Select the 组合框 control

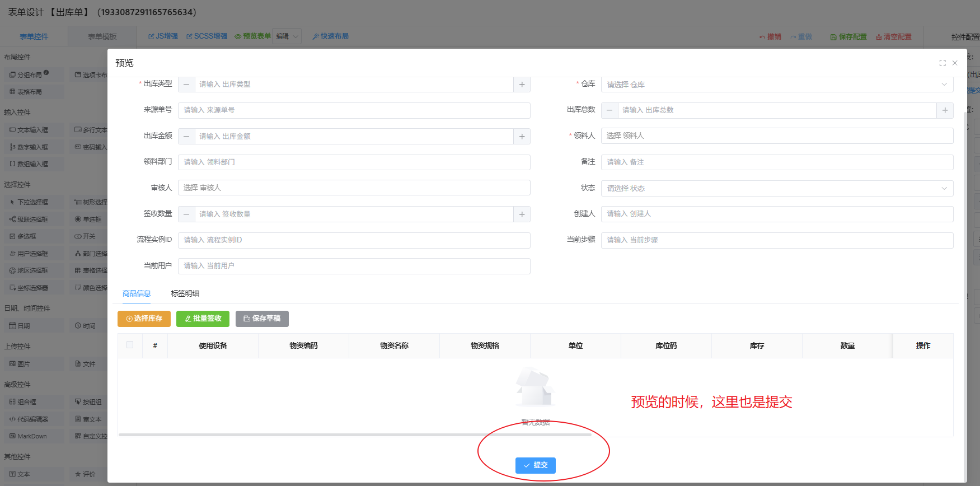[x=34, y=402]
